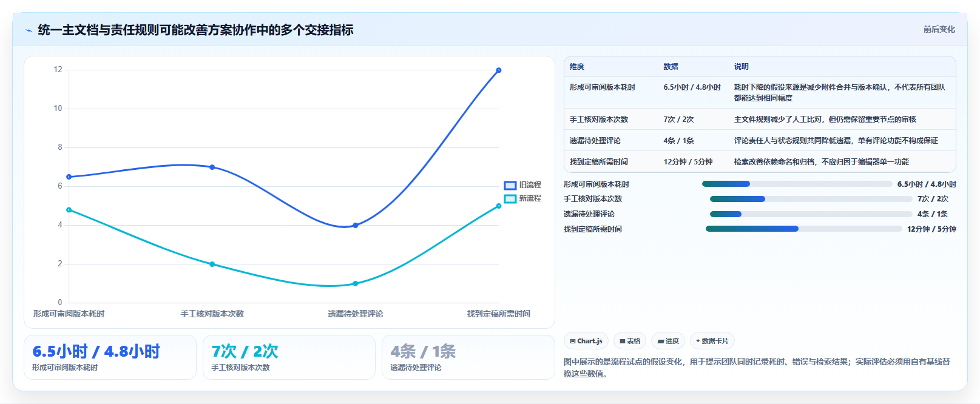
Task: Click x-axis label 遗漏待处理评论
Action: [356, 314]
